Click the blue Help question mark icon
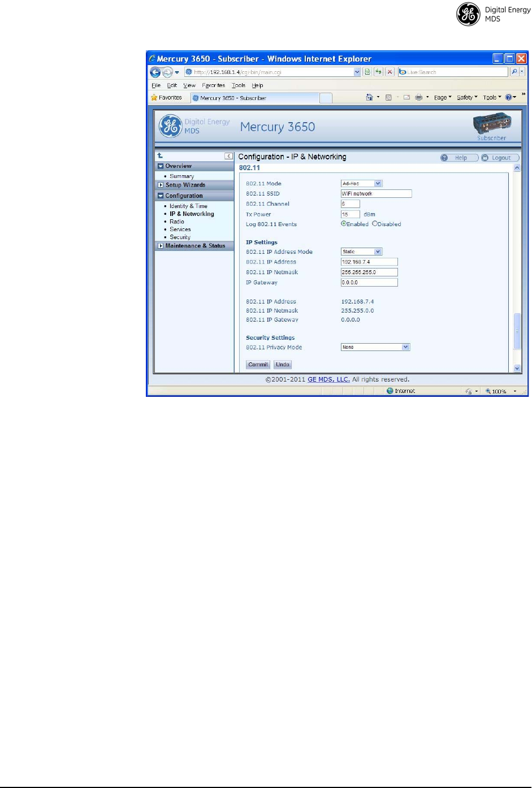Viewport: 532px width, 788px height. coord(509,97)
